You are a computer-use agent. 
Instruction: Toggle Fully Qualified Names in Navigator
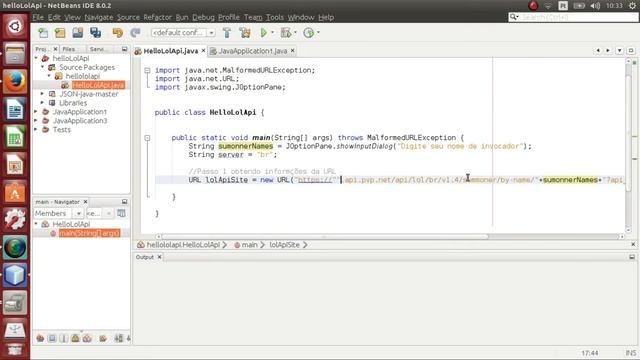pos(103,338)
